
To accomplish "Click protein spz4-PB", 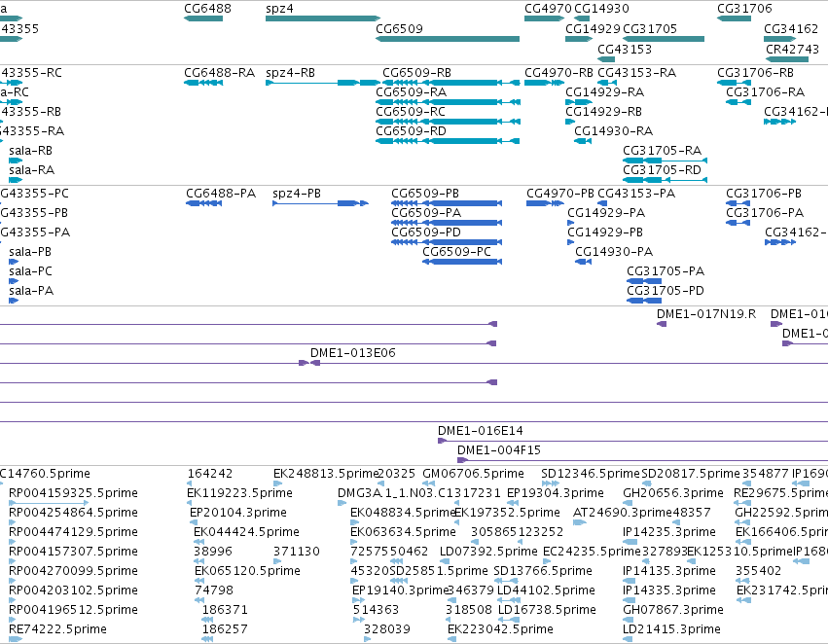I will click(297, 194).
